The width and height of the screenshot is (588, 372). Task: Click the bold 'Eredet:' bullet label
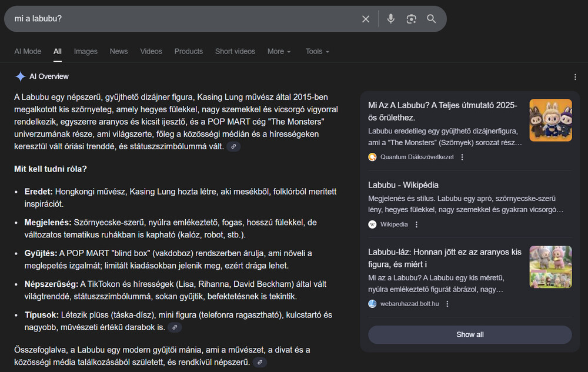pyautogui.click(x=39, y=192)
